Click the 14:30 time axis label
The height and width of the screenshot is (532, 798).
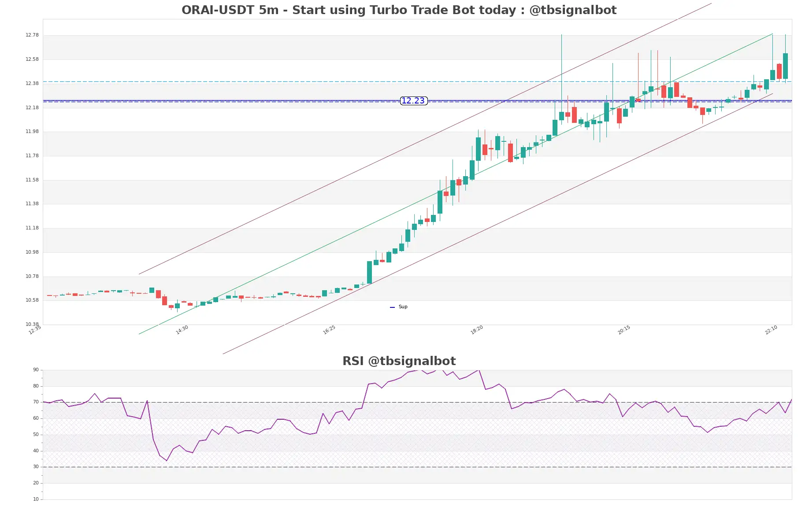tap(182, 330)
